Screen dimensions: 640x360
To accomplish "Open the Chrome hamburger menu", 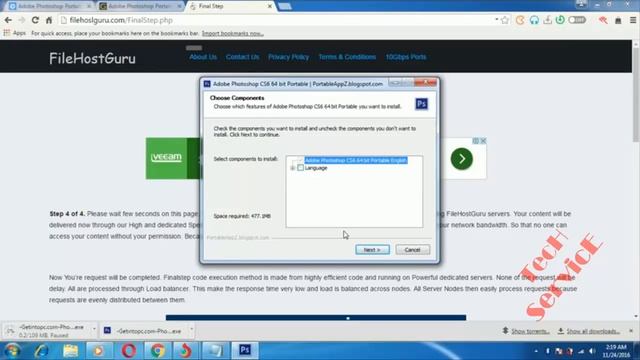I will 633,20.
